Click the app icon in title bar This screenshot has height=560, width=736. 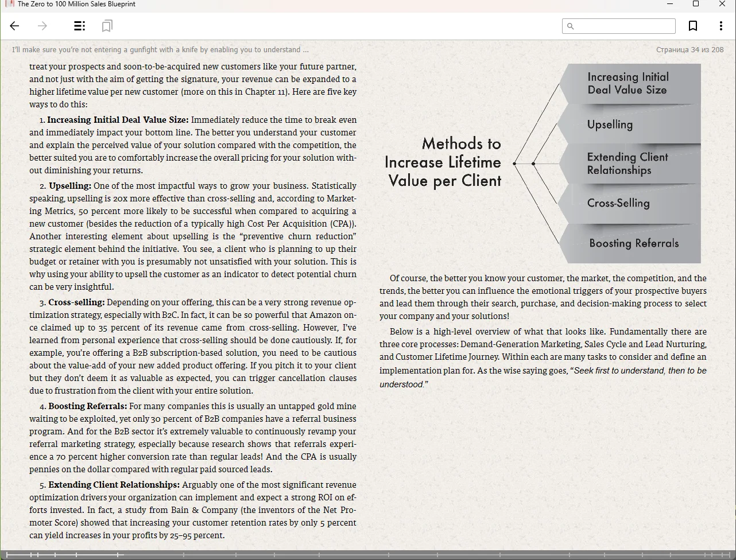pyautogui.click(x=9, y=4)
